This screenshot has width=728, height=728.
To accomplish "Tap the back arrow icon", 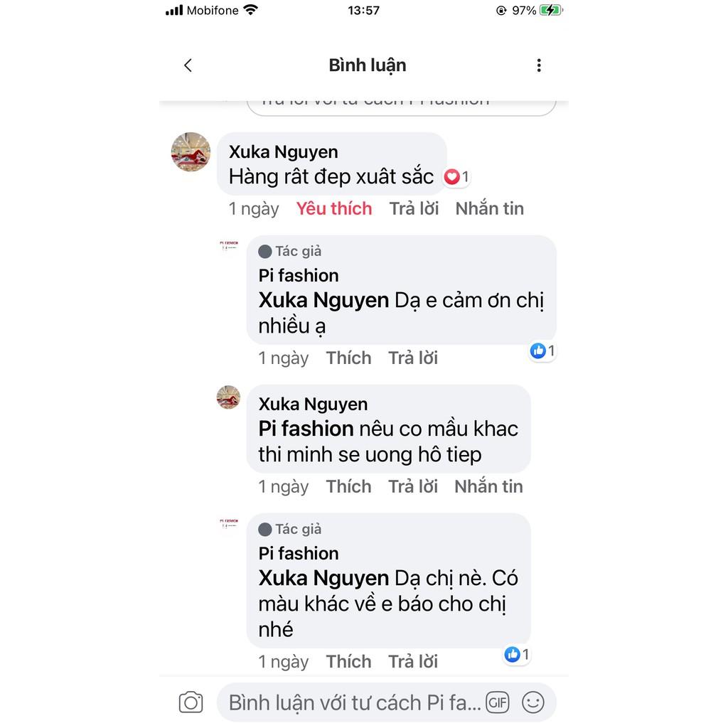I will click(188, 65).
